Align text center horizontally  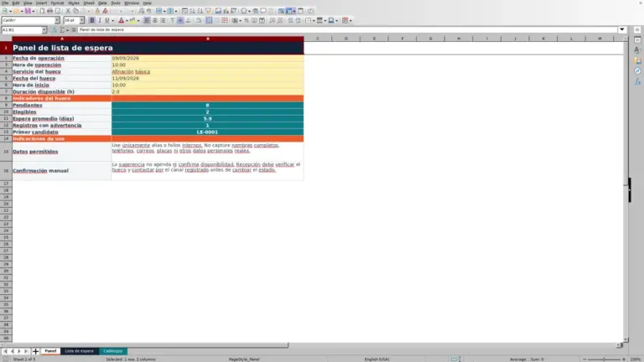[155, 20]
